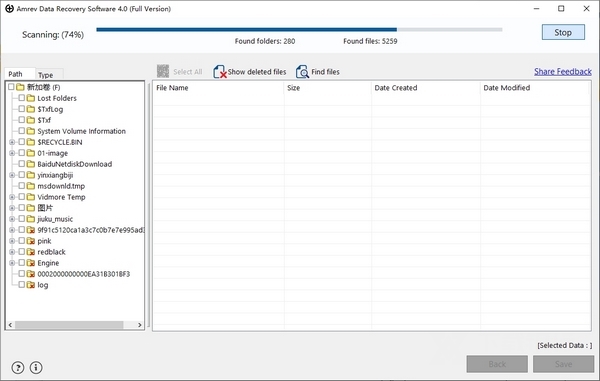
Task: Stop the scan with Stop button
Action: (x=563, y=32)
